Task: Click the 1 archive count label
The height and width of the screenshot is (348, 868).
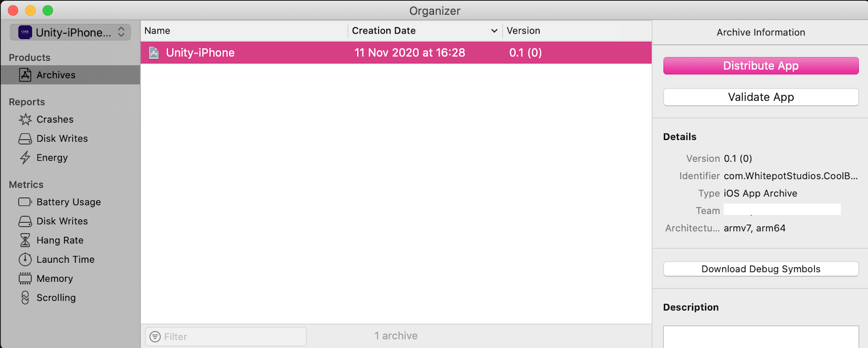Action: [396, 336]
